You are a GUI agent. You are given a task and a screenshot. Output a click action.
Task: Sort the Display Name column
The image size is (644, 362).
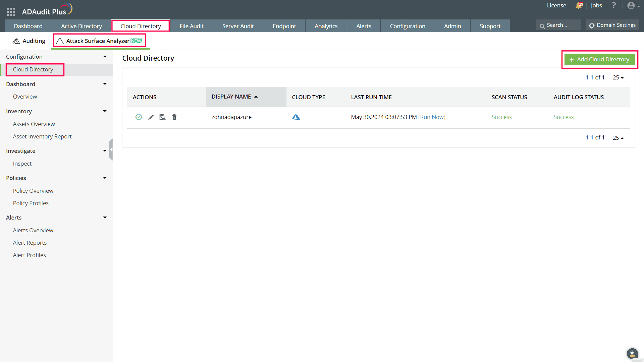point(234,97)
